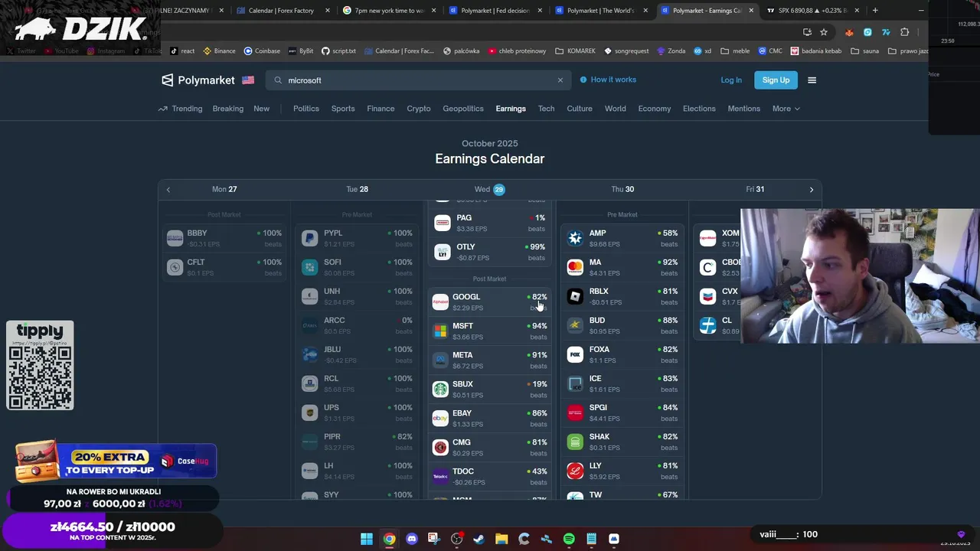Click the PayPal PYPL logo icon
The height and width of the screenshot is (551, 980).
click(309, 238)
